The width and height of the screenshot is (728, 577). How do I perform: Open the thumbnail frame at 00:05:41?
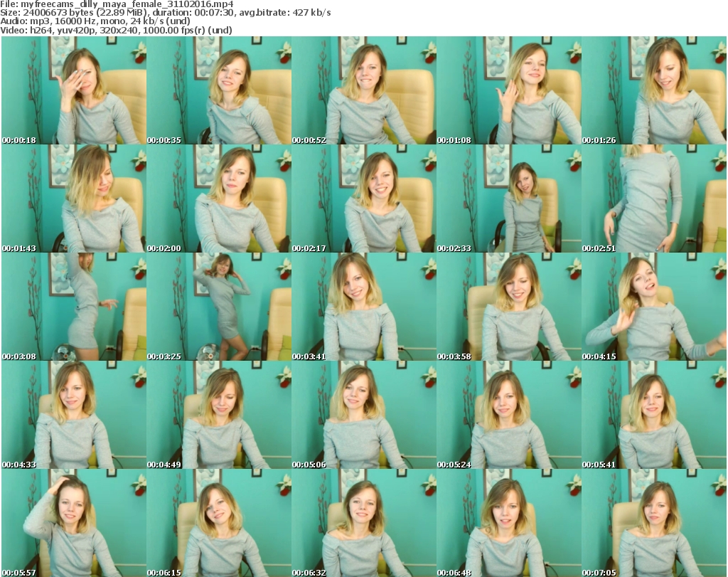click(654, 415)
